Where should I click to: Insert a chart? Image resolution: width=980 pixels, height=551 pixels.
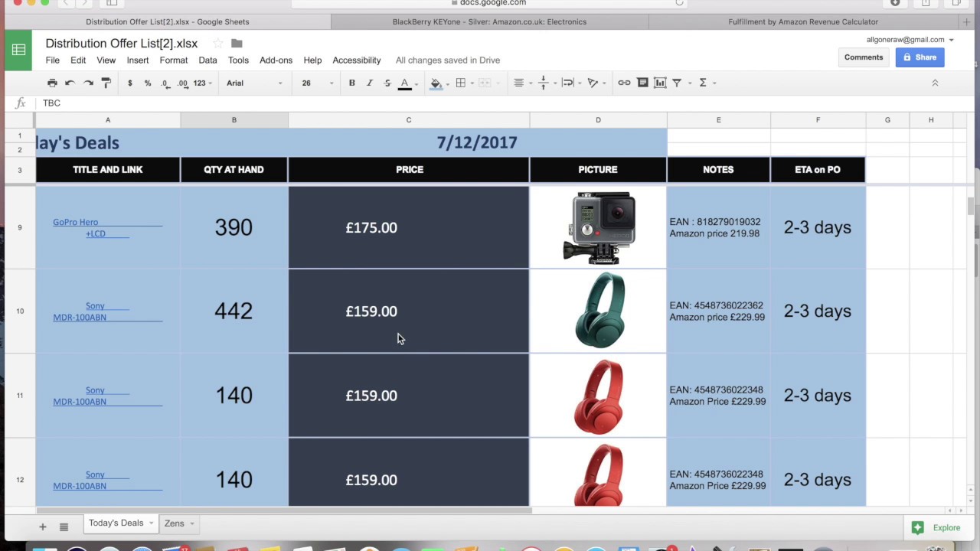click(x=660, y=83)
